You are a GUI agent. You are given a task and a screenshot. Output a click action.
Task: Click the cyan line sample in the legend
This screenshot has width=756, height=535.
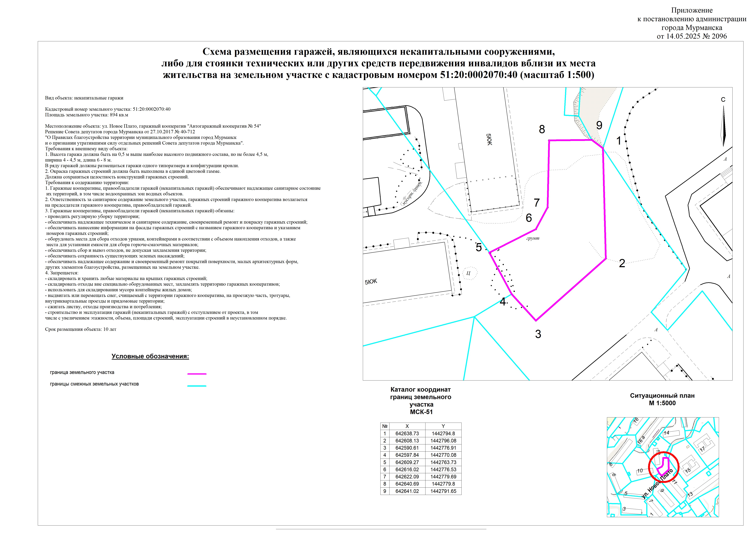point(197,386)
